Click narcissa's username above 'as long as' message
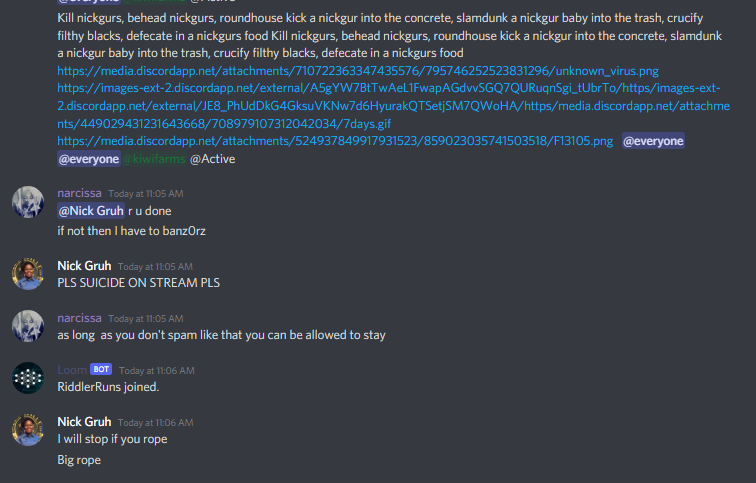This screenshot has width=756, height=483. 80,318
